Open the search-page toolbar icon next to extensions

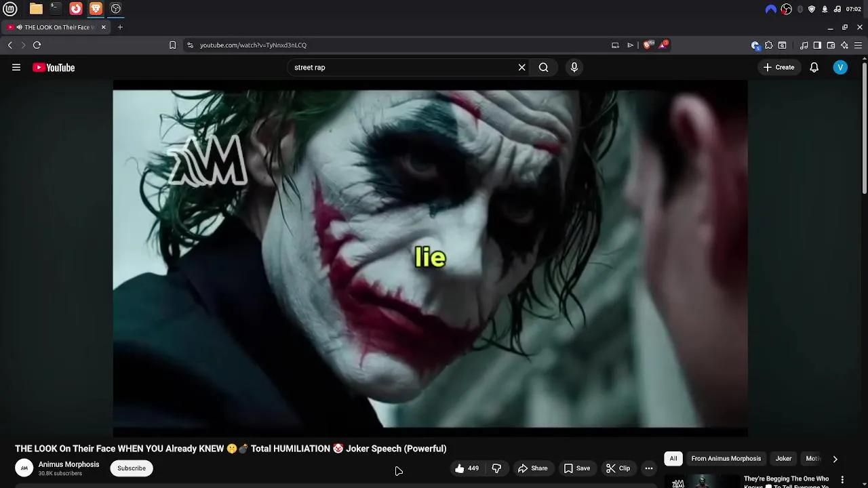tap(782, 45)
